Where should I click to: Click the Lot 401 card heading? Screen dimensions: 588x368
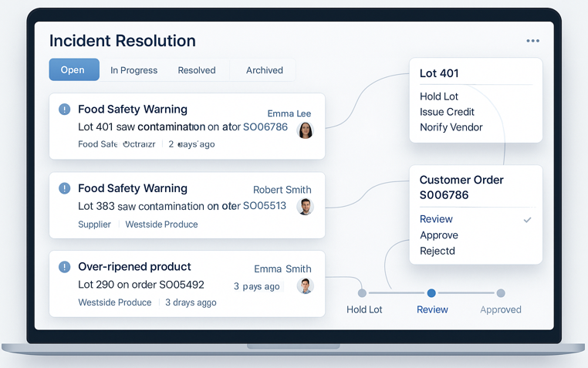[439, 73]
